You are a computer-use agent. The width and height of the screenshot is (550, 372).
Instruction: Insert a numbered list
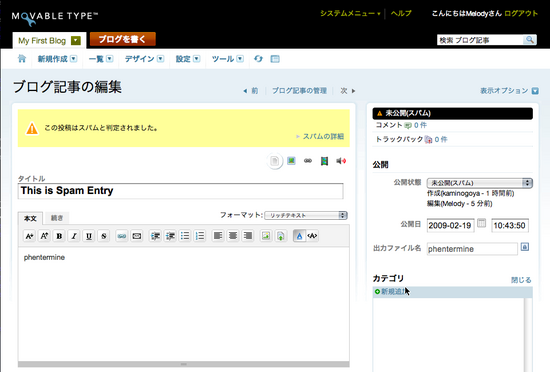(200, 236)
